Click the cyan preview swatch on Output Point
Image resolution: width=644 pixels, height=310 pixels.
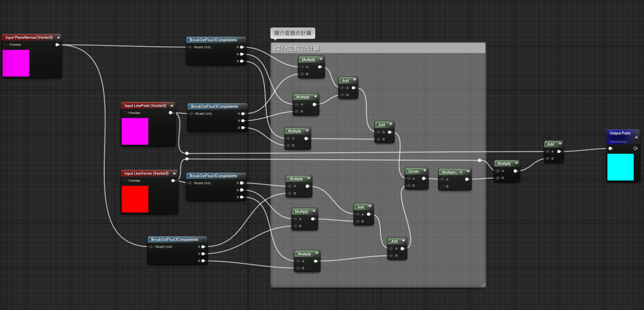[620, 167]
